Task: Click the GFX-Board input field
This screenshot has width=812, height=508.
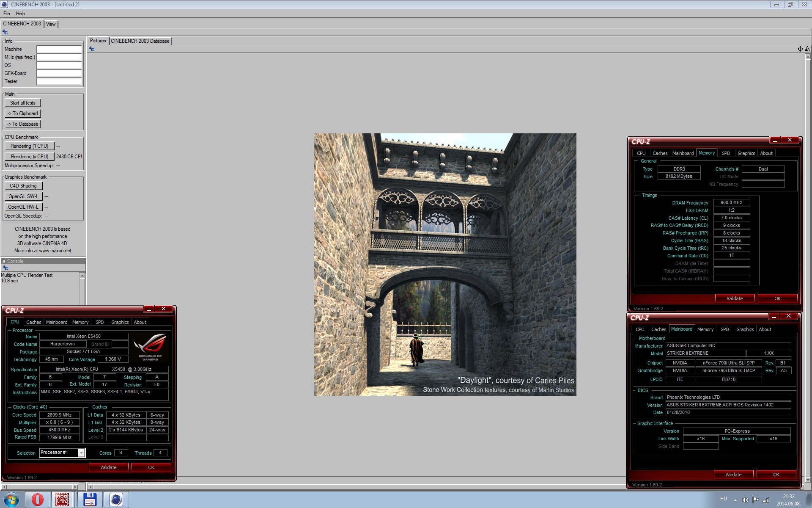Action: (x=59, y=73)
